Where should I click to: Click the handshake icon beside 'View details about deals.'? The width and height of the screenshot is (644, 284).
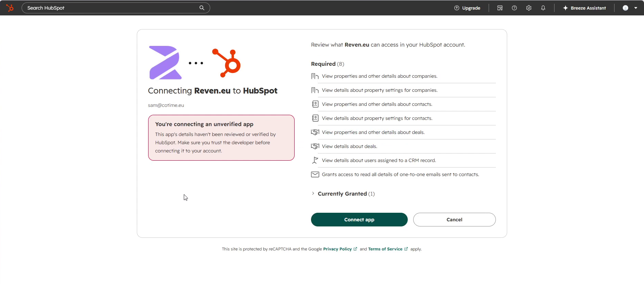tap(315, 146)
